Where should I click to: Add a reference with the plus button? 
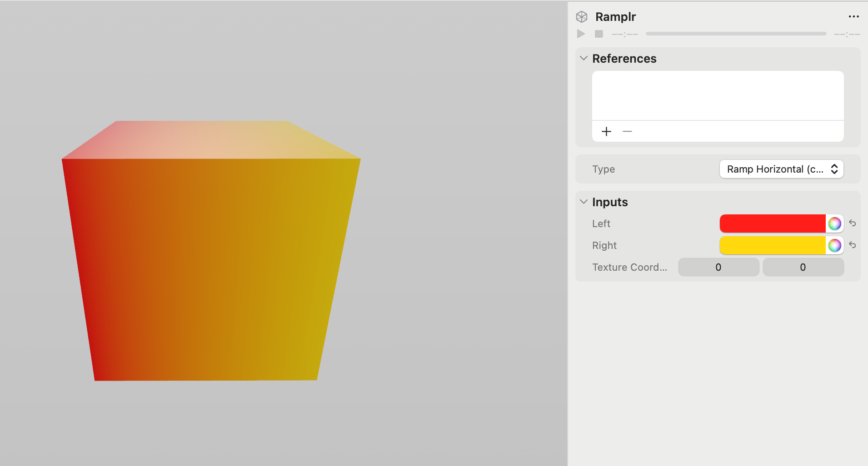click(x=606, y=131)
